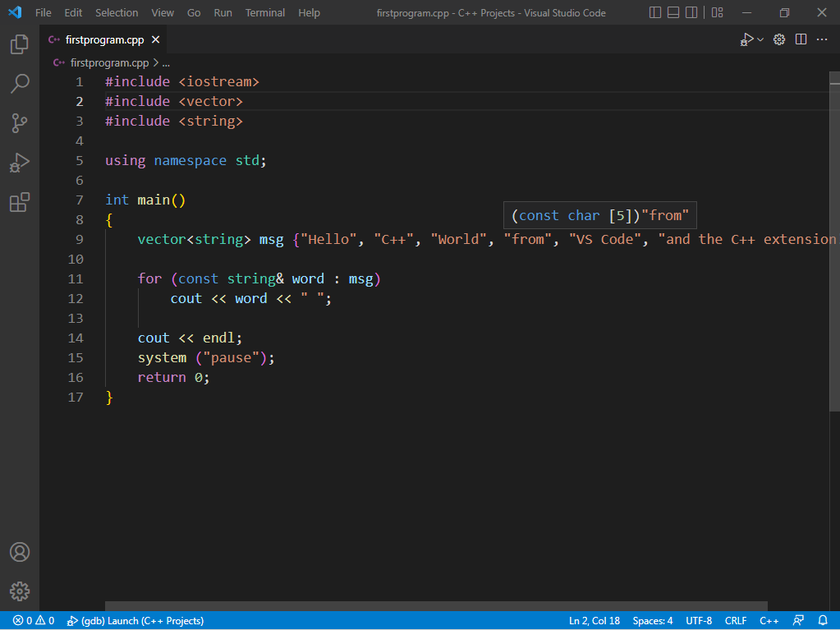Click the cout << endl; line
The width and height of the screenshot is (840, 630).
[x=190, y=338]
